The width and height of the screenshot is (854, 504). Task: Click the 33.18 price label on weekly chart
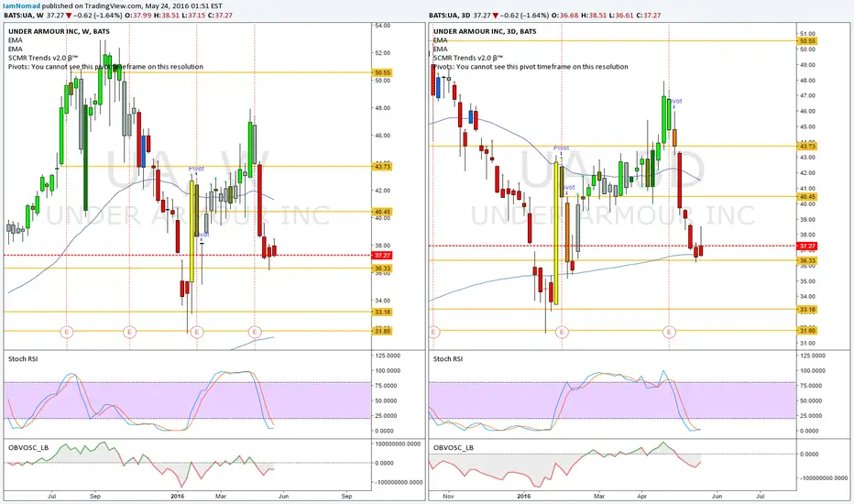(382, 312)
